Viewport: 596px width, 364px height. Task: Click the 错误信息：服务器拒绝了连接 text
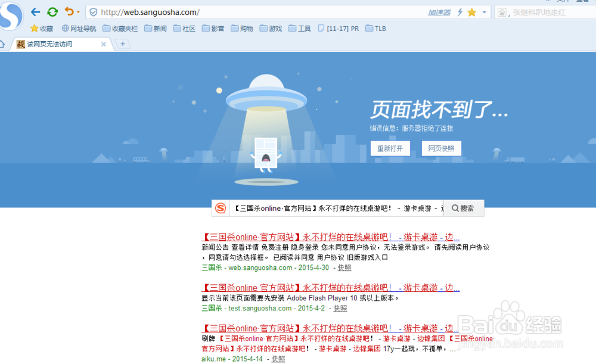411,128
